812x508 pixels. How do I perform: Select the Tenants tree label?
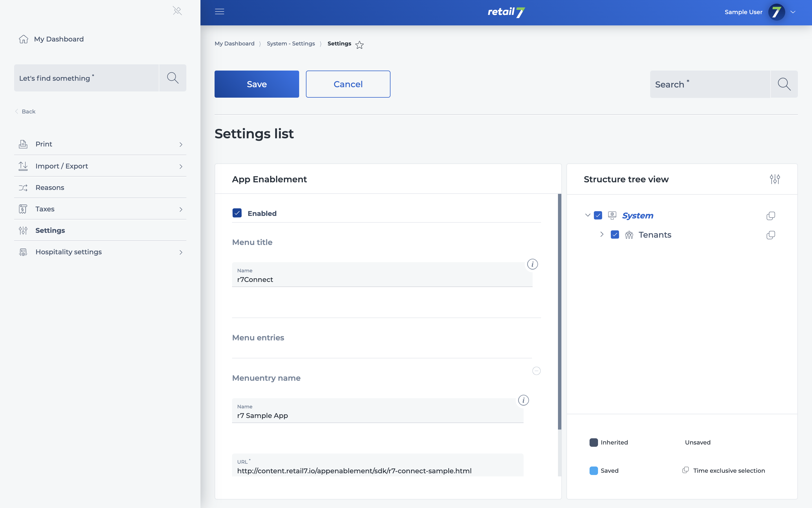pyautogui.click(x=655, y=235)
